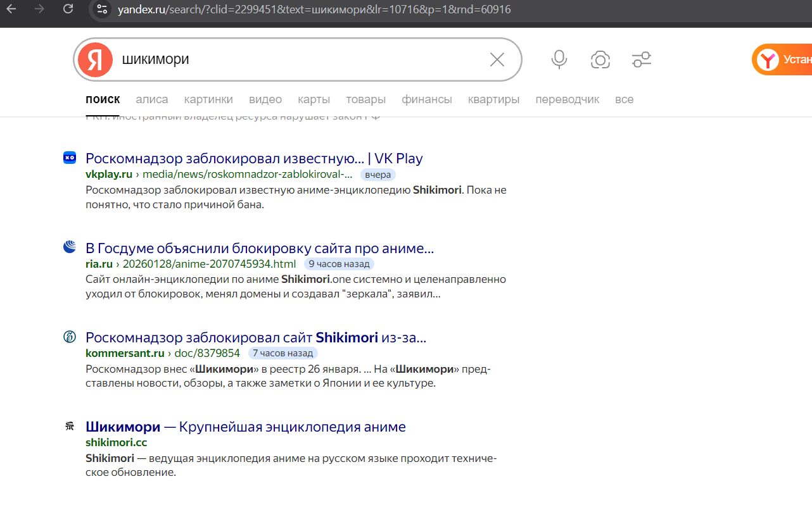Screen dimensions: 812x505
Task: Click the Yandex logo in search box
Action: click(95, 59)
